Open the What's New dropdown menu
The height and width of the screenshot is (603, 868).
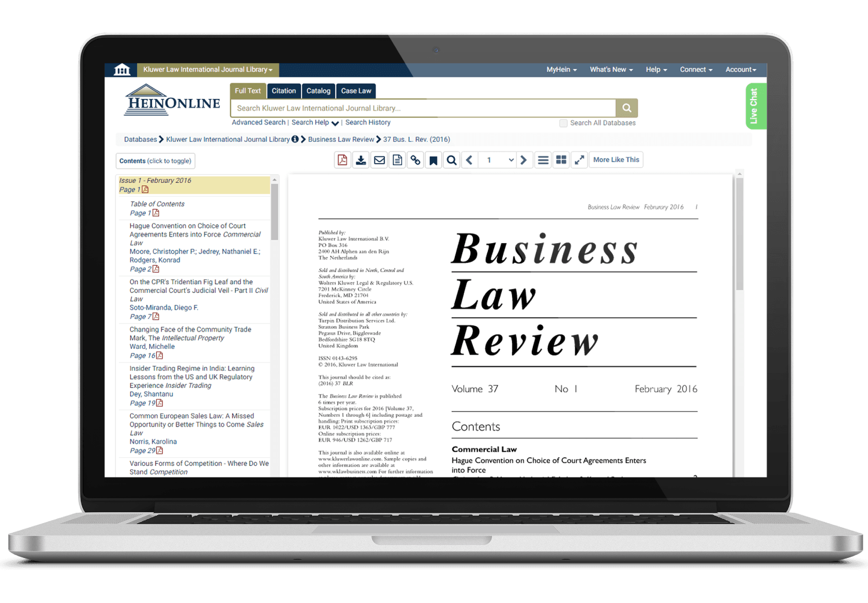611,69
